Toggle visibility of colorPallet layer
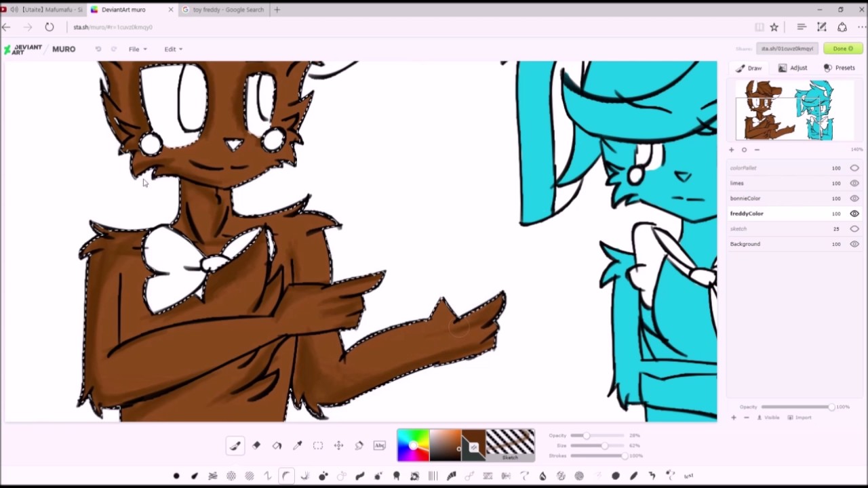Viewport: 868px width, 488px height. pyautogui.click(x=854, y=168)
